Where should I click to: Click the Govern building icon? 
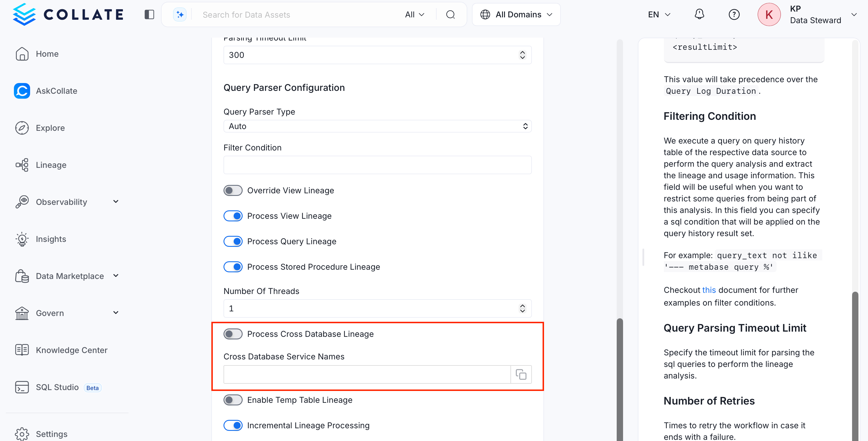[22, 313]
